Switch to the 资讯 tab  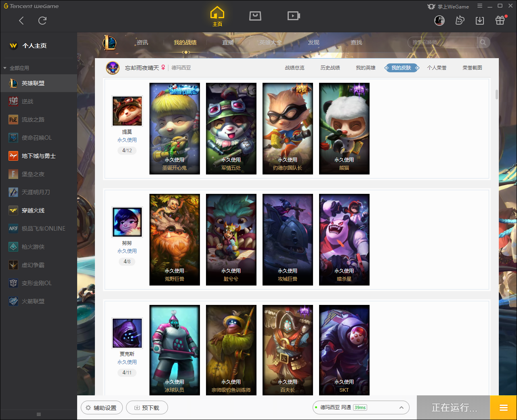pos(142,42)
